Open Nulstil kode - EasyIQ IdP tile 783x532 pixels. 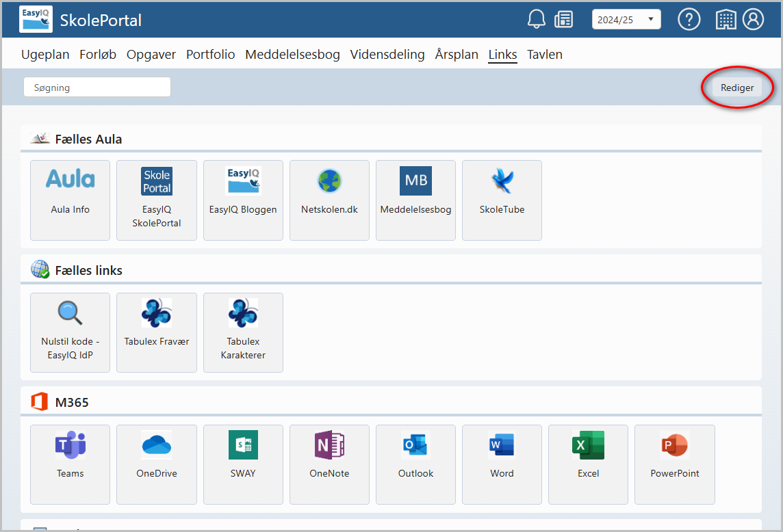tap(70, 332)
